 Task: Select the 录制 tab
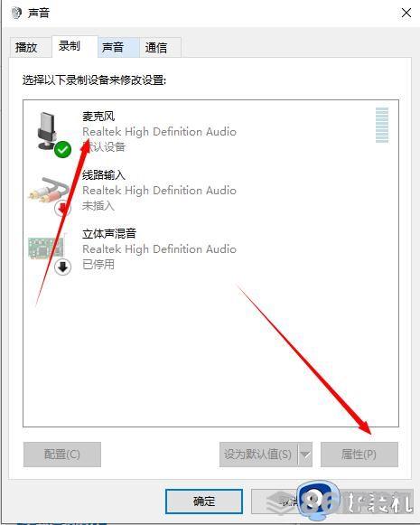pos(70,46)
